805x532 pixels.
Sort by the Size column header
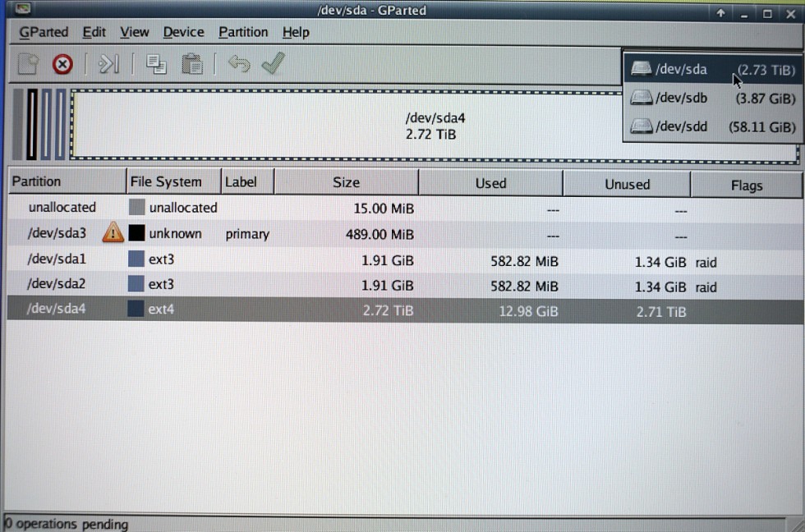pyautogui.click(x=346, y=182)
